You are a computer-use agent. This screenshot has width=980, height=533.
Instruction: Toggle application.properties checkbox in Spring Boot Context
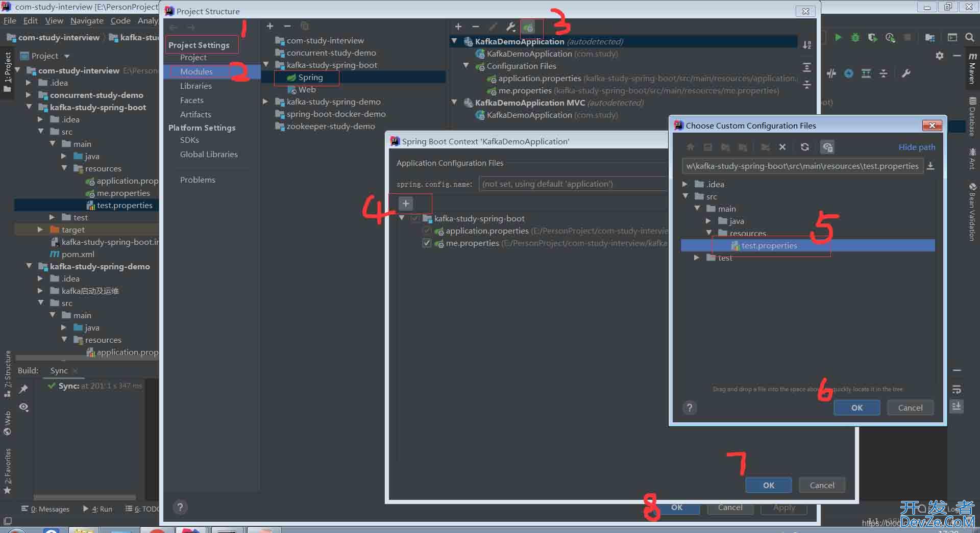pos(427,231)
